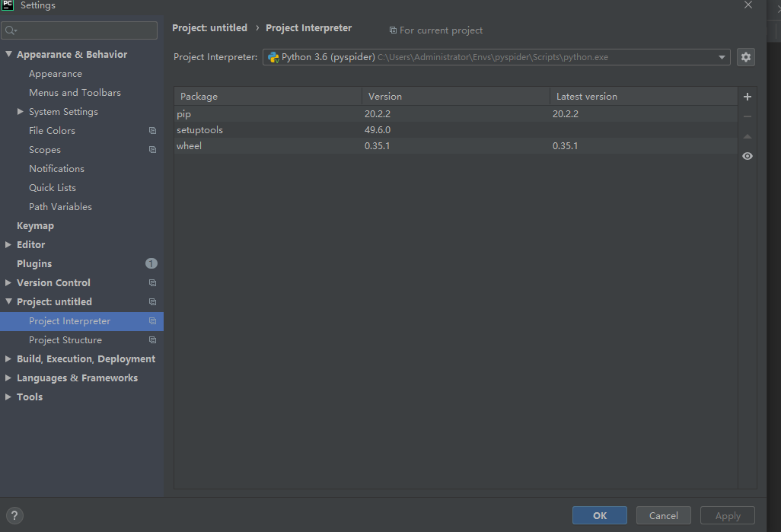Viewport: 781px width, 532px height.
Task: Expand the Version Control section arrow
Action: (8, 282)
